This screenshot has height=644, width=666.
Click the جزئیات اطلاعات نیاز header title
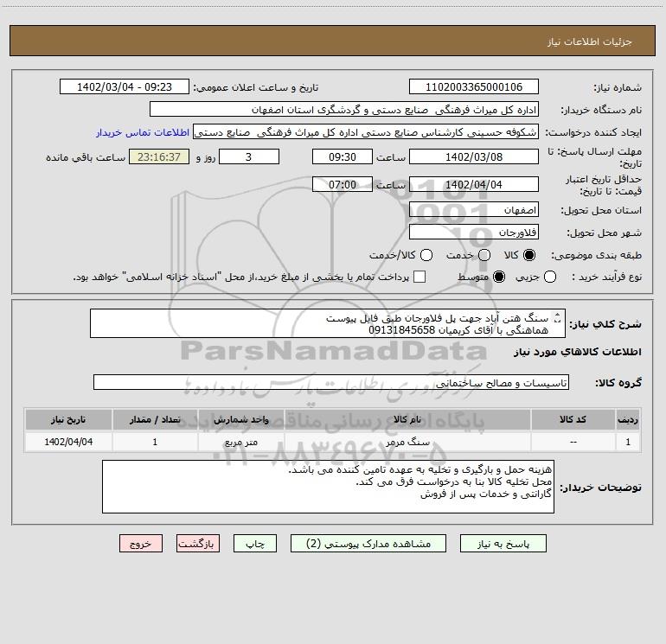(x=589, y=41)
